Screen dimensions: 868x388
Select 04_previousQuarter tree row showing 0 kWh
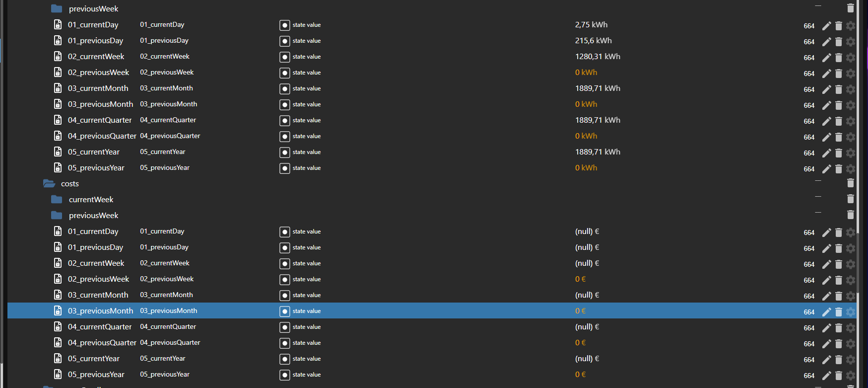coord(102,136)
